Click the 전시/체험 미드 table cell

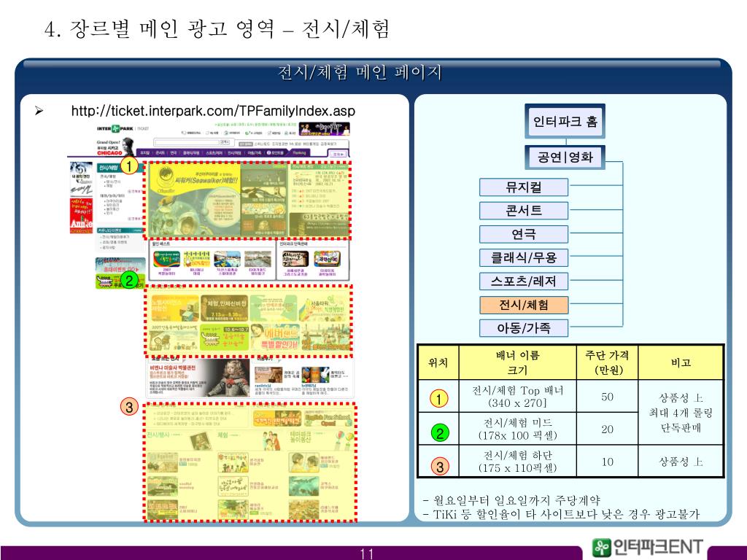point(517,429)
